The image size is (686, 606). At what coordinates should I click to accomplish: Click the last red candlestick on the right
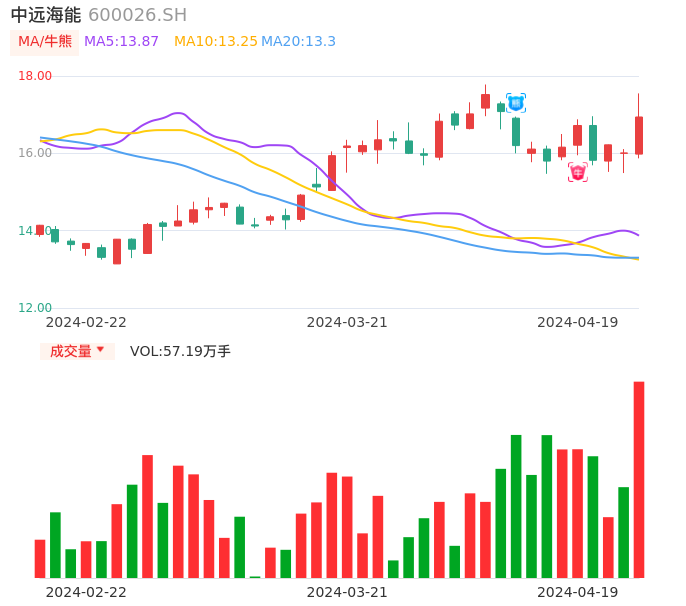pyautogui.click(x=638, y=135)
